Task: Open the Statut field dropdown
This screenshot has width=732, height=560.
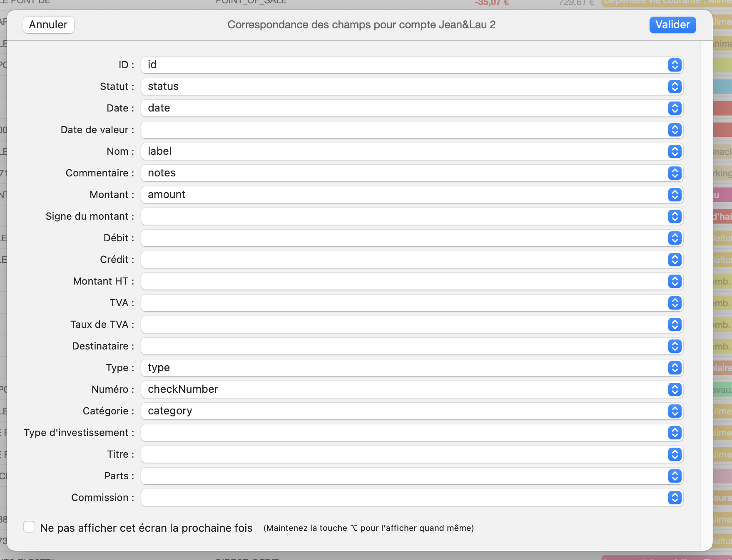Action: pyautogui.click(x=411, y=87)
